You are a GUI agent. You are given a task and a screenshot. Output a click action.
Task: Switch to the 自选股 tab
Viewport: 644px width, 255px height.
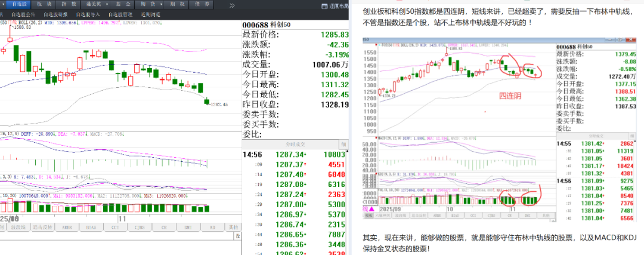[18, 5]
